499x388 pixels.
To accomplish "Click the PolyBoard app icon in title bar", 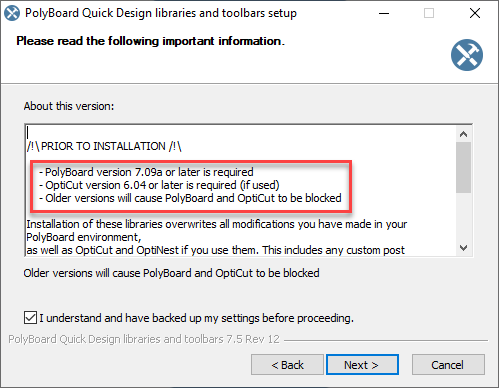I will coord(12,13).
